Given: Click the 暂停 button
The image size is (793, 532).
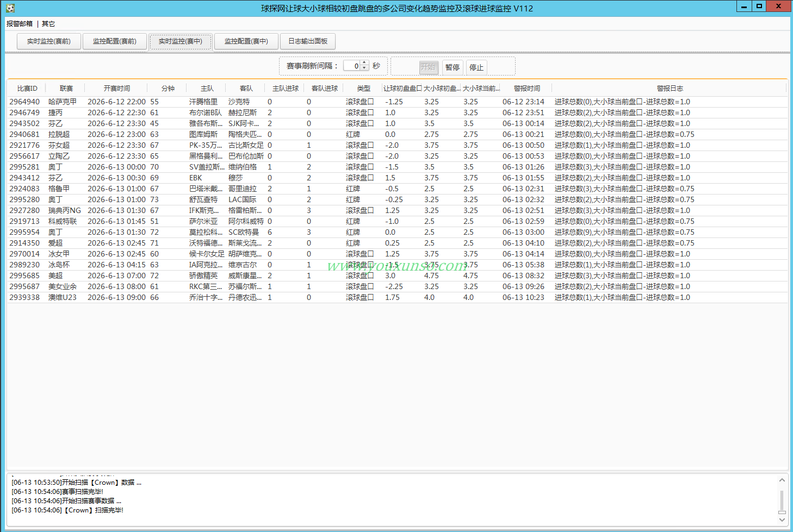Looking at the screenshot, I should click(453, 67).
